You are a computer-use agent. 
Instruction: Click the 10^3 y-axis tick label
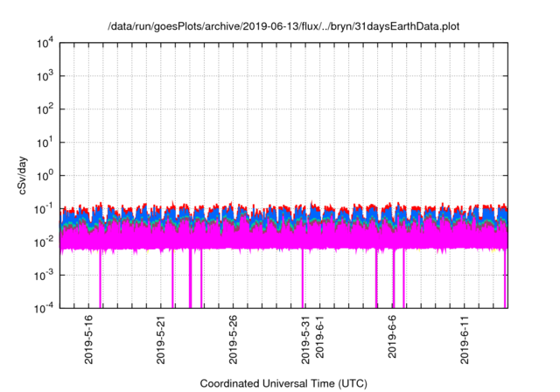(x=45, y=76)
